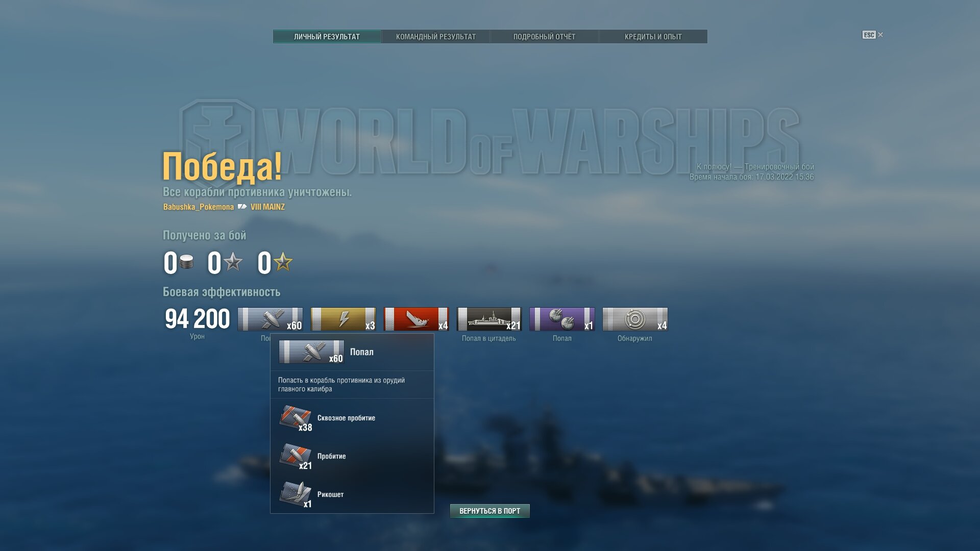
Task: Open the Кредиты и опыт tab
Action: point(653,37)
